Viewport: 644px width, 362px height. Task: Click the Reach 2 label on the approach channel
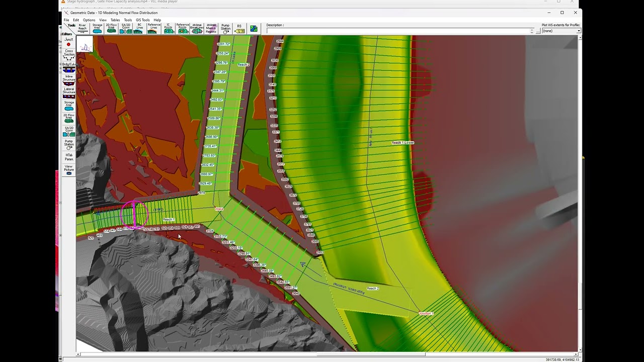point(373,289)
